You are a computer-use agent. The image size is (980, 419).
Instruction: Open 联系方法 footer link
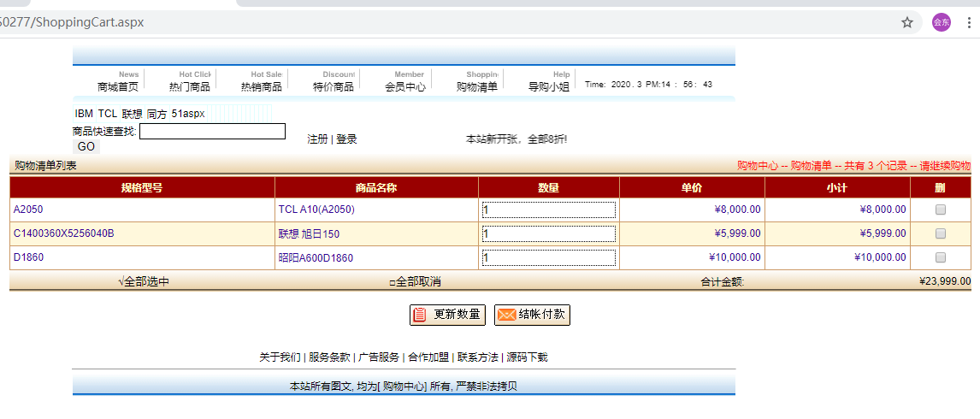point(477,357)
